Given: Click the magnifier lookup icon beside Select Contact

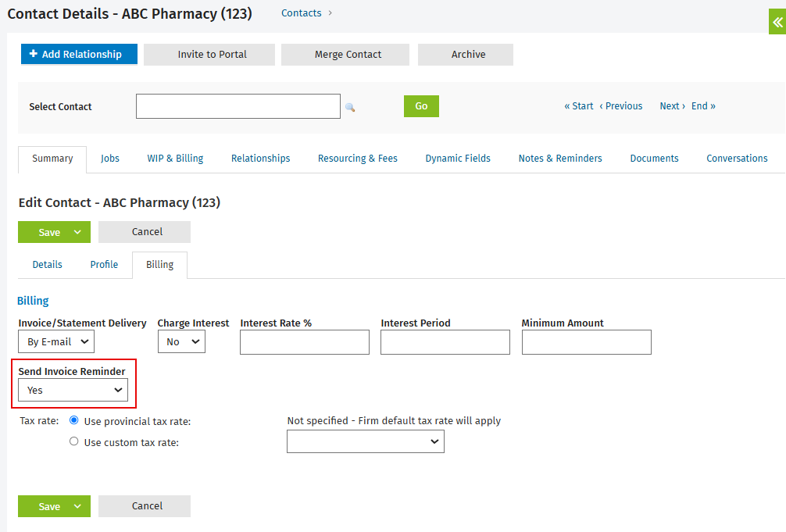Looking at the screenshot, I should [x=350, y=107].
